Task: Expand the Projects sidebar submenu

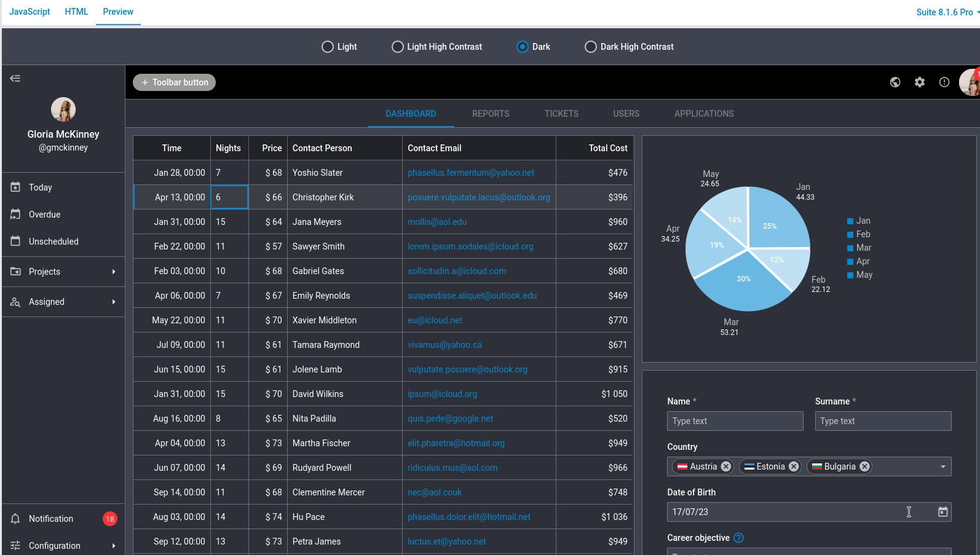Action: (x=114, y=272)
